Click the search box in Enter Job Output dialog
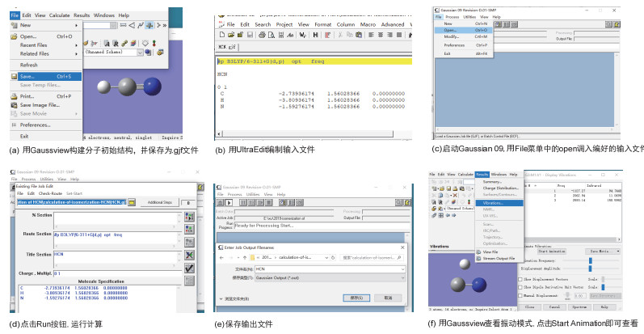 point(373,258)
